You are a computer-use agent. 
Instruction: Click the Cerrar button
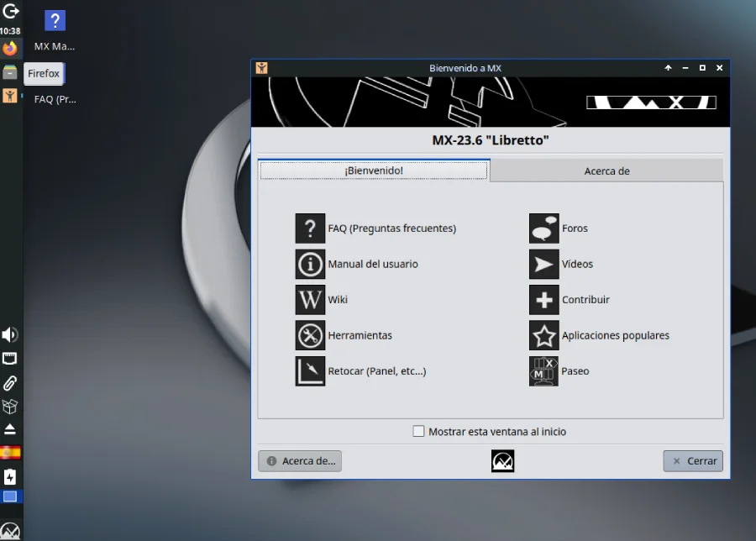[693, 461]
